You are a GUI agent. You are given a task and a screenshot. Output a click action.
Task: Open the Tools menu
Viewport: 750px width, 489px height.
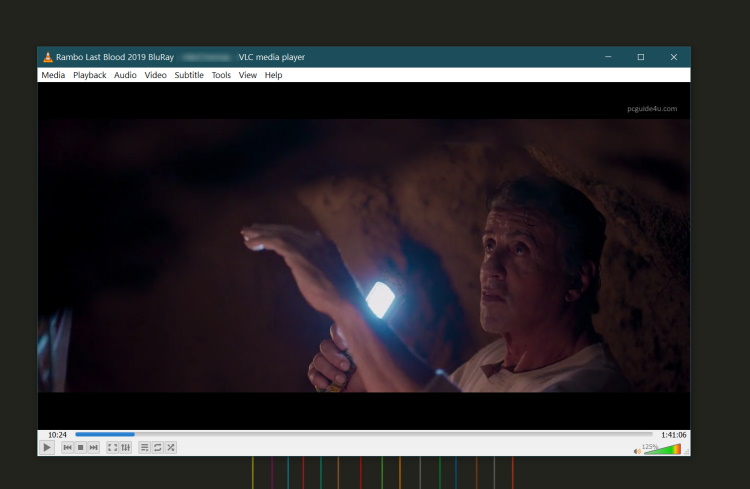tap(221, 75)
